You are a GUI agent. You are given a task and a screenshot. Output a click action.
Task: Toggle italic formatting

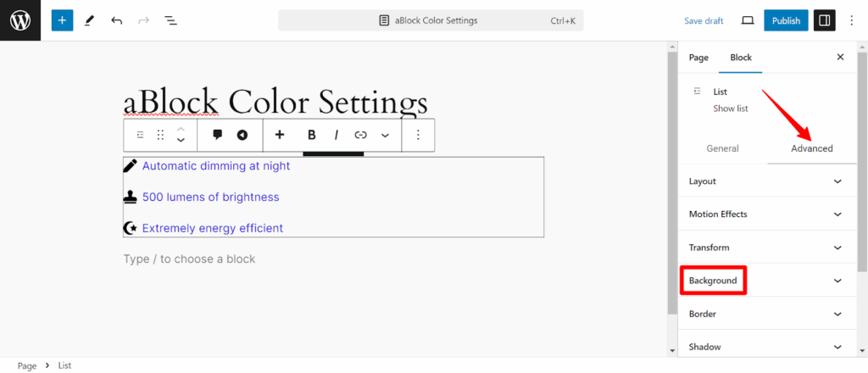(336, 135)
